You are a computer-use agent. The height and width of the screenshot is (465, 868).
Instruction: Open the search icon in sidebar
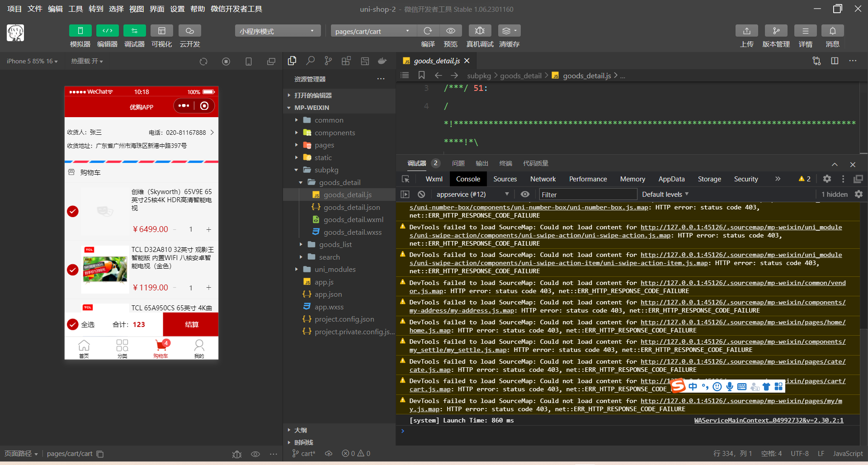pos(310,61)
